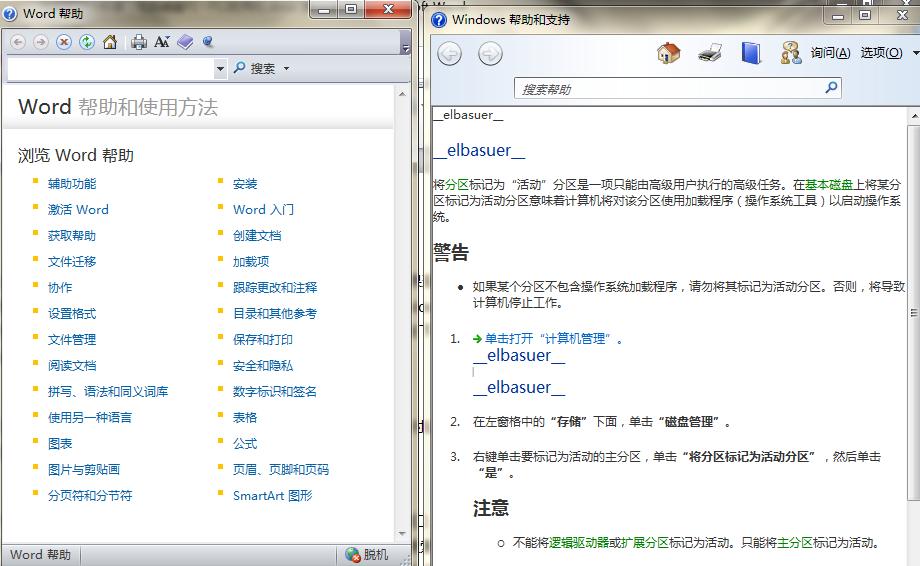Open the 分页符和分节符 topic
920x566 pixels.
(x=90, y=496)
